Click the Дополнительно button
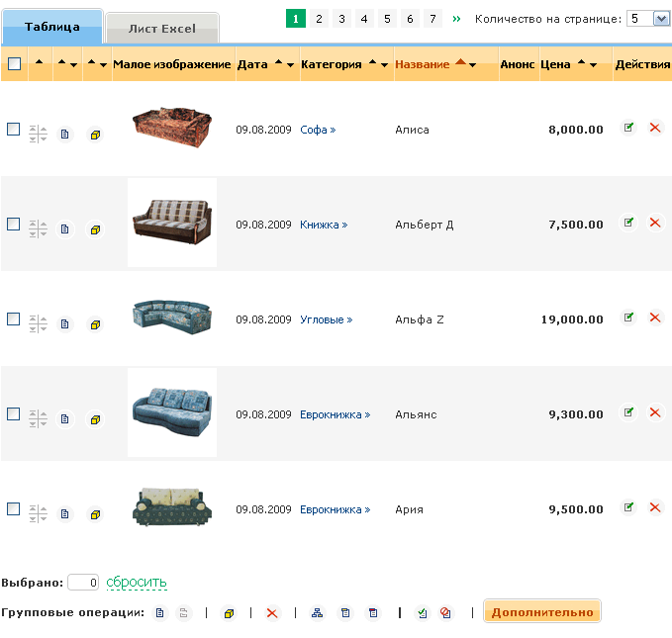Screen dimensions: 672x638 (541, 612)
